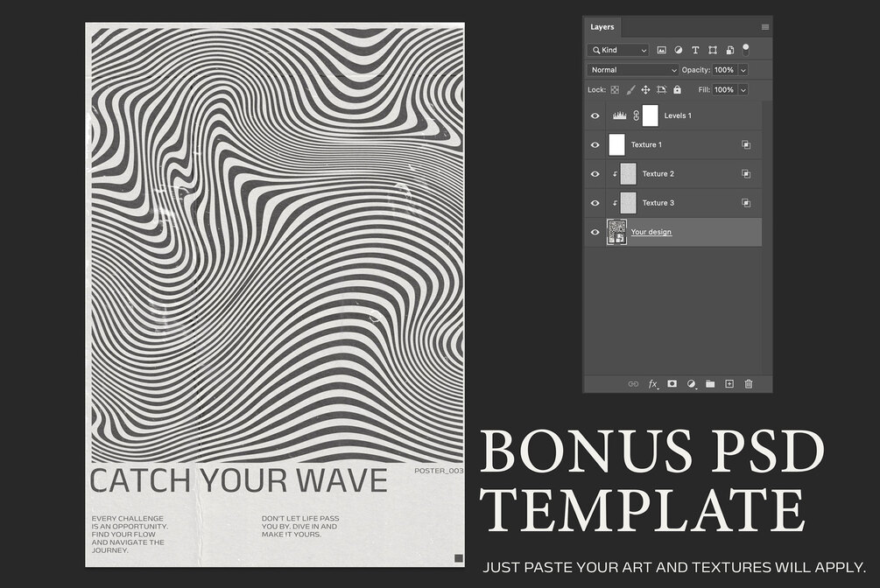
Task: Toggle lock all padlock icon
Action: point(678,90)
